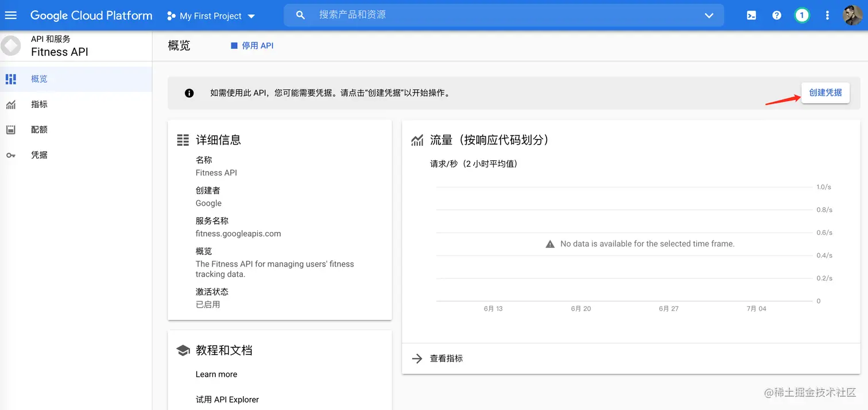Click the 详细信息 list icon
868x410 pixels.
183,140
